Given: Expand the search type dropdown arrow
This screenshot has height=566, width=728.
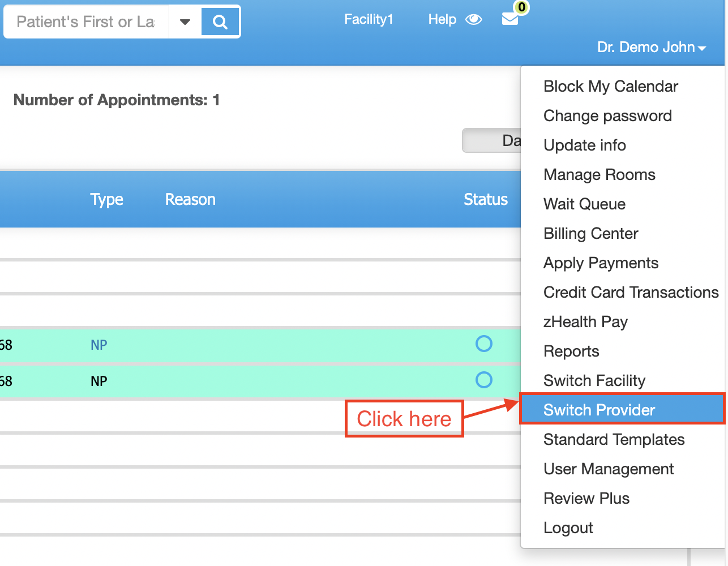Looking at the screenshot, I should [x=185, y=21].
